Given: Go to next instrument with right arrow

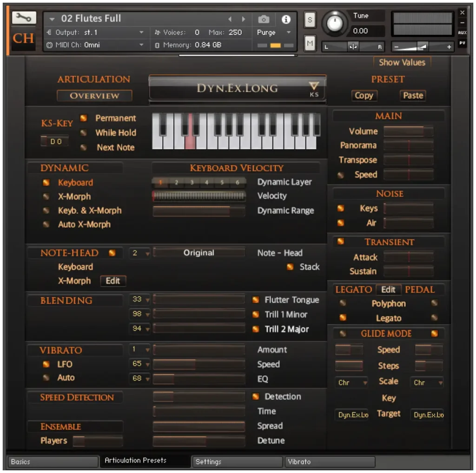Looking at the screenshot, I should click(x=244, y=20).
